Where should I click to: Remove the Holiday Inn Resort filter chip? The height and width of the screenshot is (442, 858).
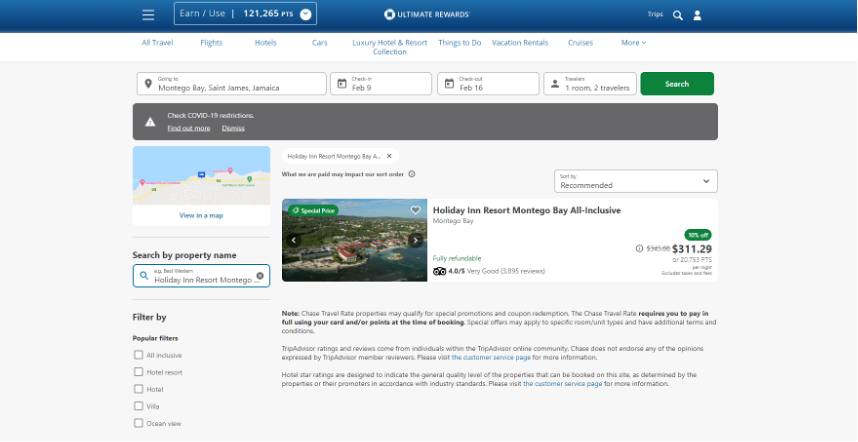pyautogui.click(x=389, y=156)
